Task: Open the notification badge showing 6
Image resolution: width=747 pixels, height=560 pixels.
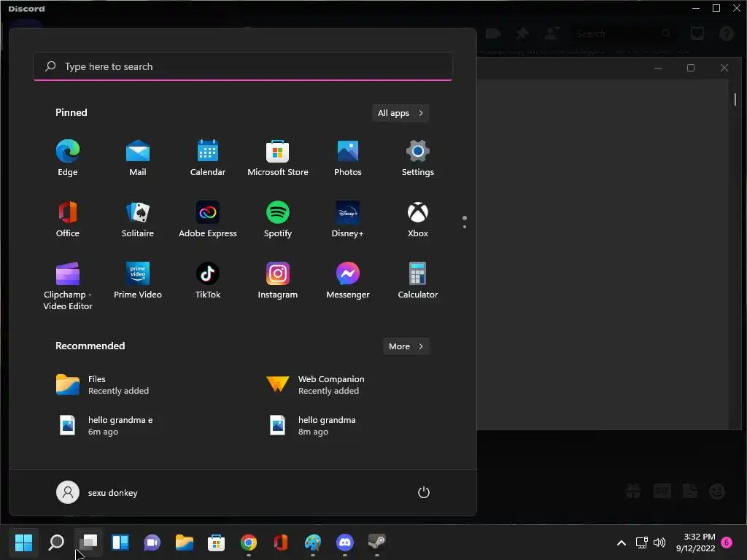Action: (727, 542)
